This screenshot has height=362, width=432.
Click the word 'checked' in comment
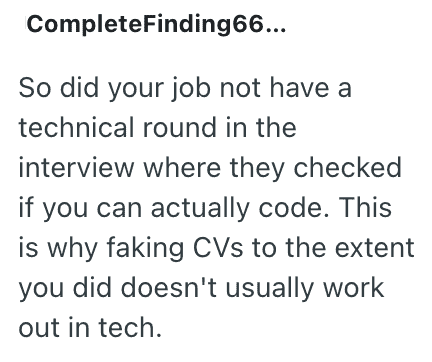click(x=347, y=168)
